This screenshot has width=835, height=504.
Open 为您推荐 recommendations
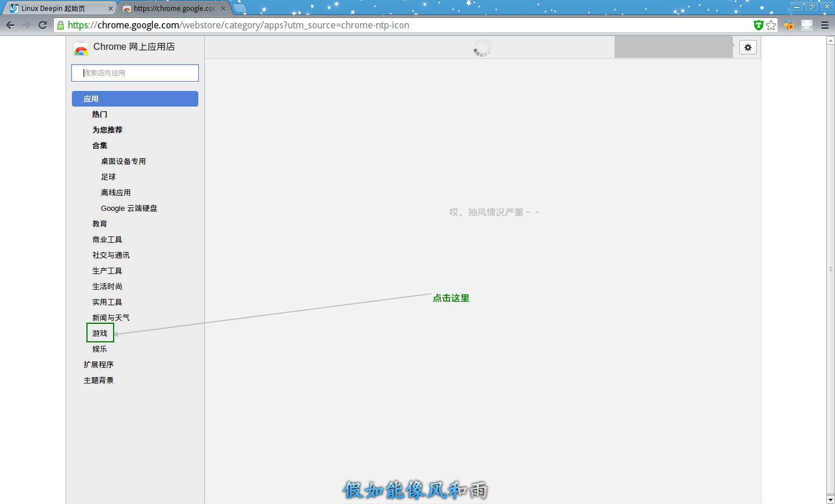107,130
